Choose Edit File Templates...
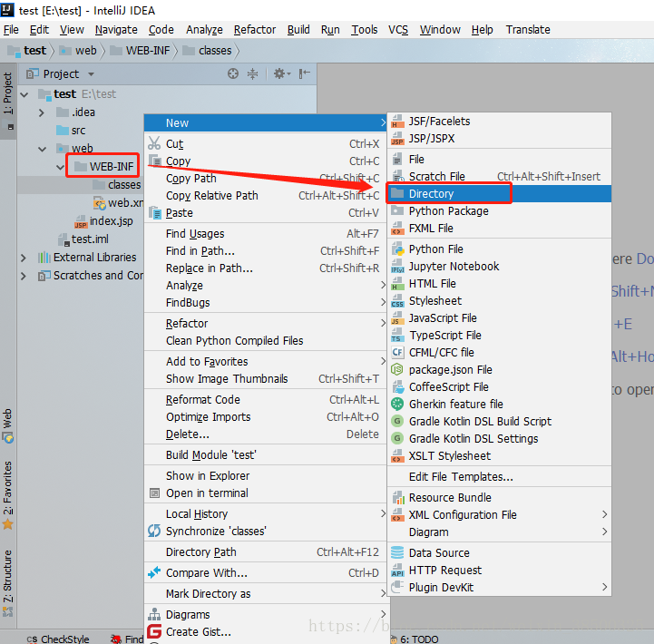Viewport: 654px width, 644px height. tap(499, 477)
